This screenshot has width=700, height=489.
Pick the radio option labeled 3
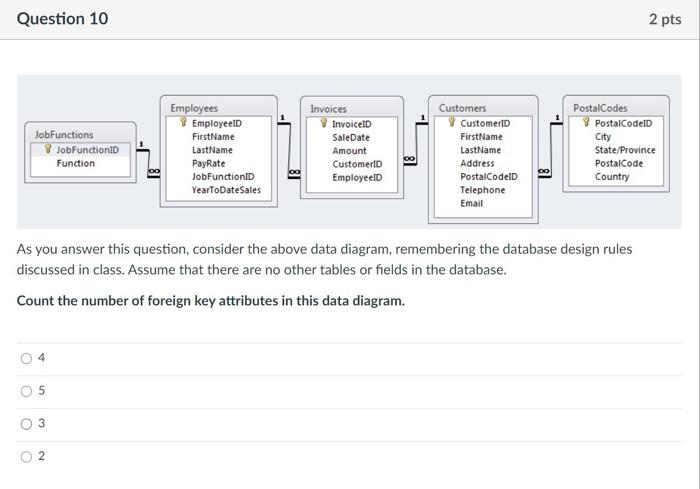[x=26, y=424]
